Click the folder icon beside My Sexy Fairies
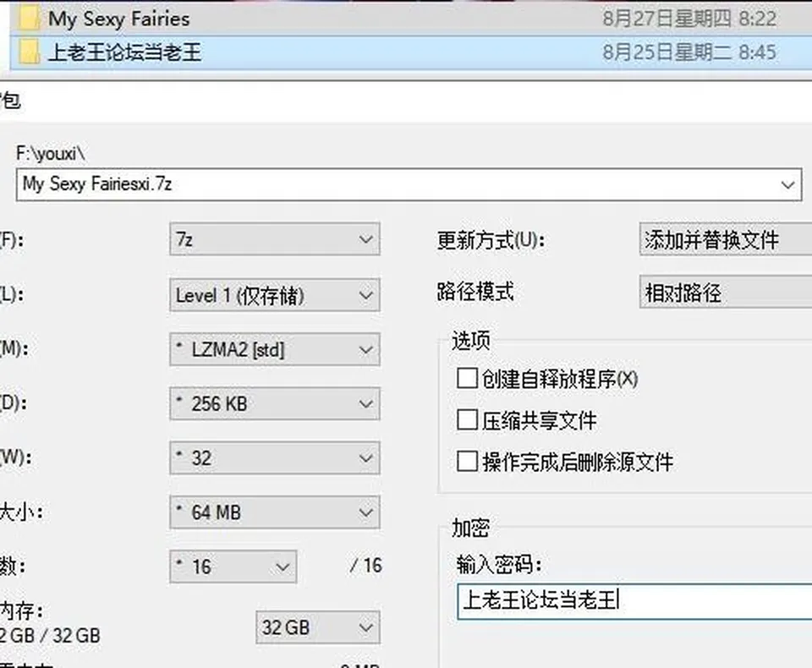 tap(29, 19)
